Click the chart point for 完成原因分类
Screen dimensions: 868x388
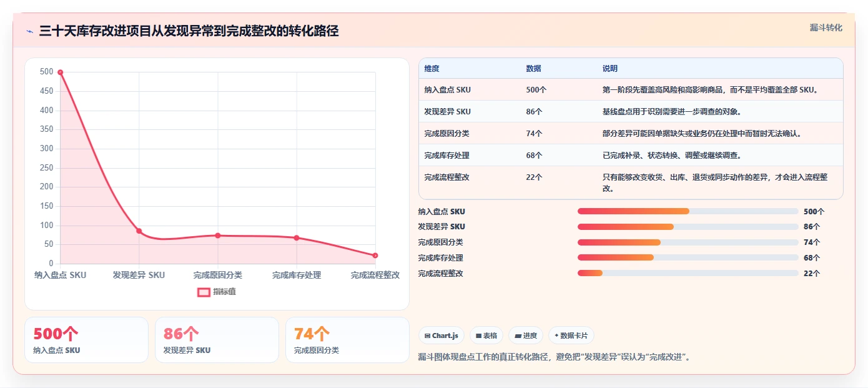[x=218, y=236]
